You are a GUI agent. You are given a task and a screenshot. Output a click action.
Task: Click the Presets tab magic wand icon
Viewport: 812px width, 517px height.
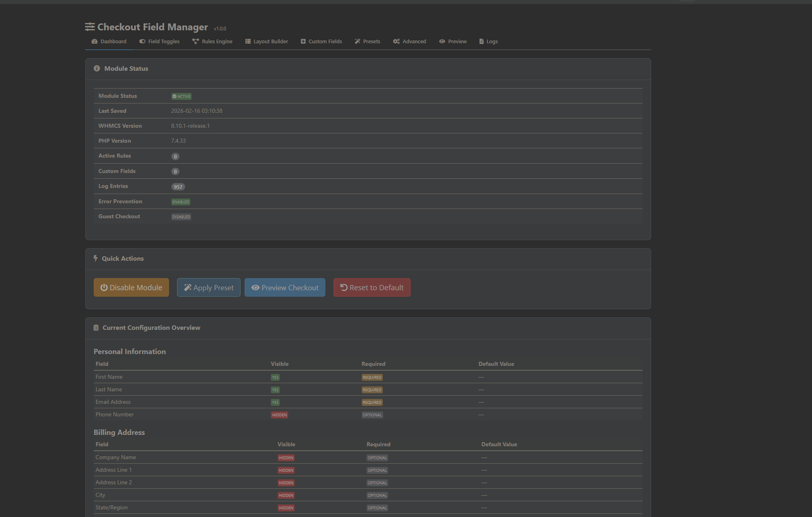coord(357,42)
